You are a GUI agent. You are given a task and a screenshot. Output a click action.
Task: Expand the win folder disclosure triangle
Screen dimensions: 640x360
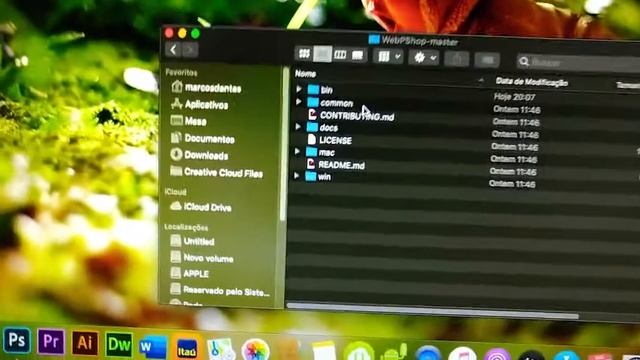coord(297,176)
